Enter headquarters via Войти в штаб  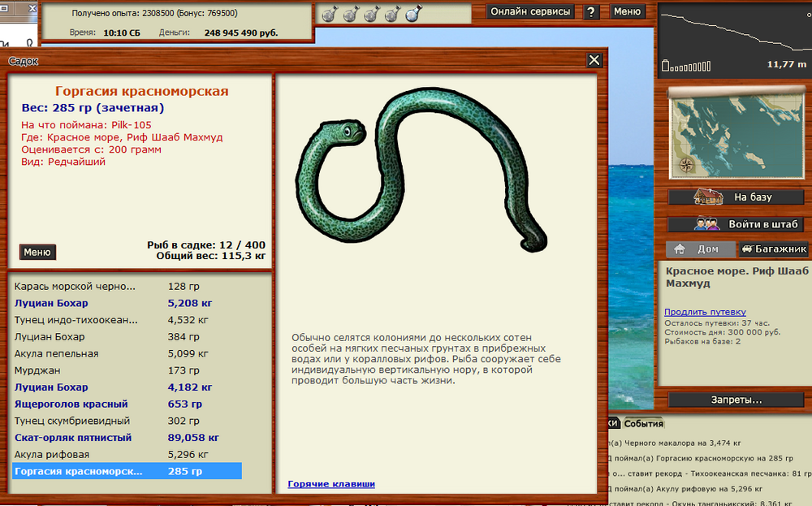pos(736,224)
